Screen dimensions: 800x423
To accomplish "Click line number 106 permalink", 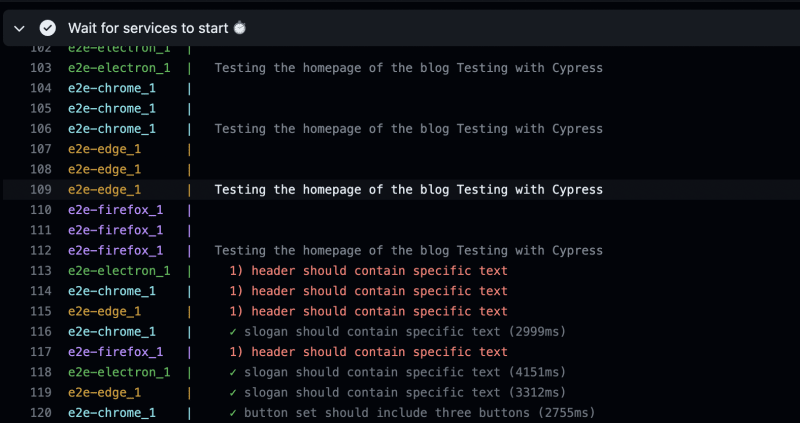I will [x=41, y=129].
